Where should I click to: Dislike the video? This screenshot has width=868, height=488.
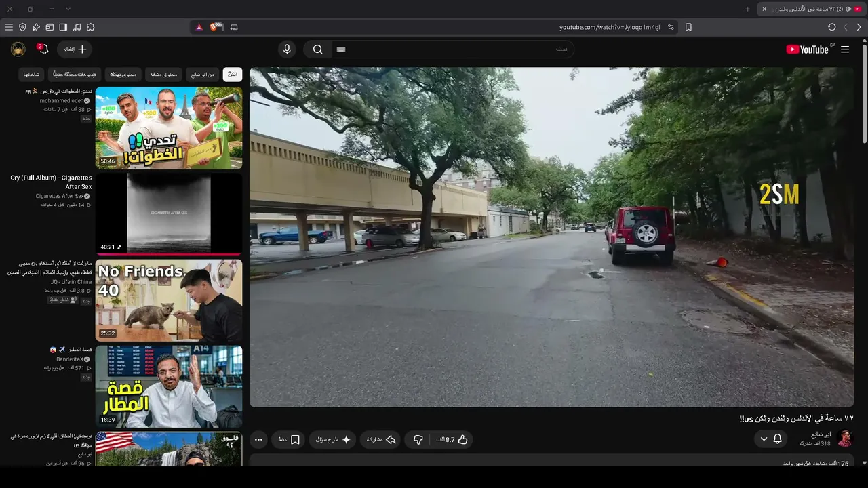[418, 439]
